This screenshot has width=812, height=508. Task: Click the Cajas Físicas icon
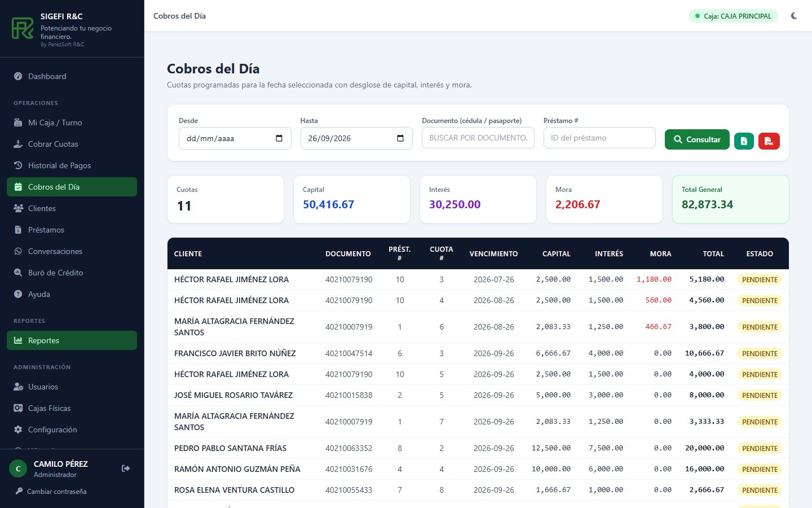click(18, 408)
